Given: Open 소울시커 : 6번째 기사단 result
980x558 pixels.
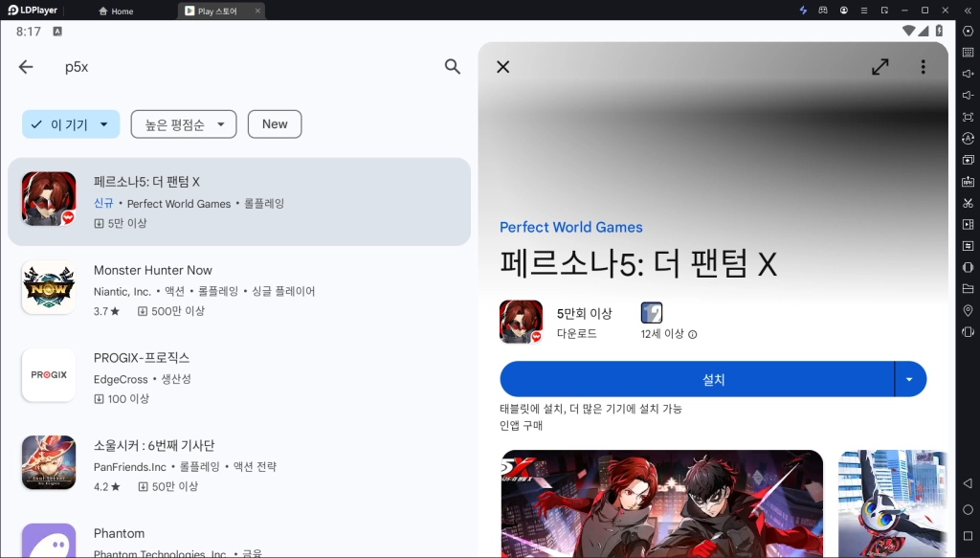Looking at the screenshot, I should (238, 464).
